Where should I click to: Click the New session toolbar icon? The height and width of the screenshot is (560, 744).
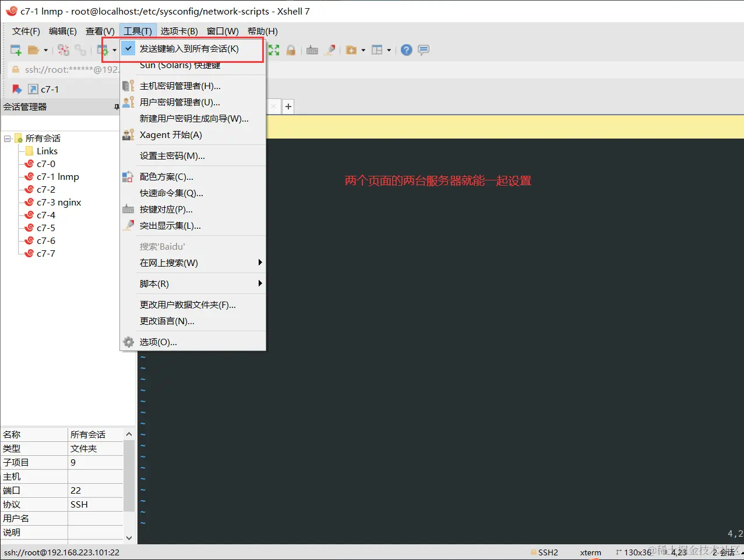tap(16, 50)
